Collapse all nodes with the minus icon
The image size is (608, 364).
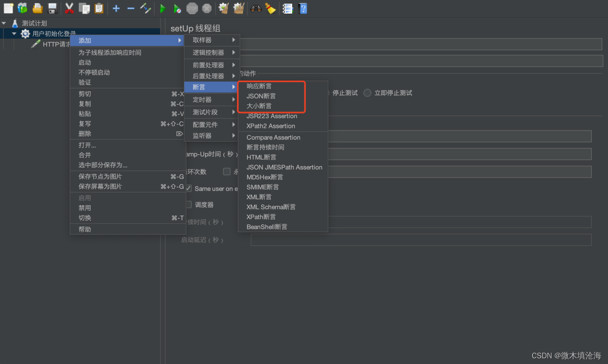pos(131,8)
